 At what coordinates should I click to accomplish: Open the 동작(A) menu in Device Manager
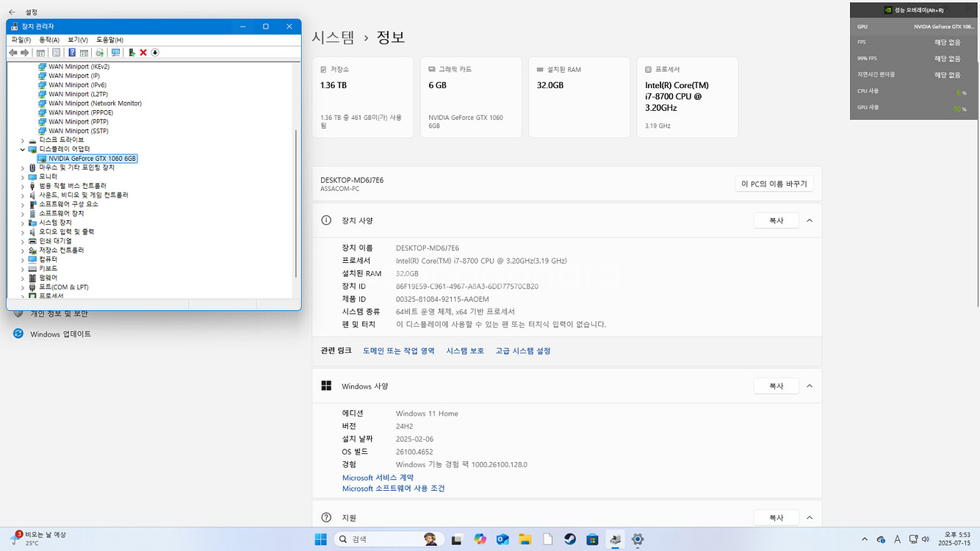(49, 40)
